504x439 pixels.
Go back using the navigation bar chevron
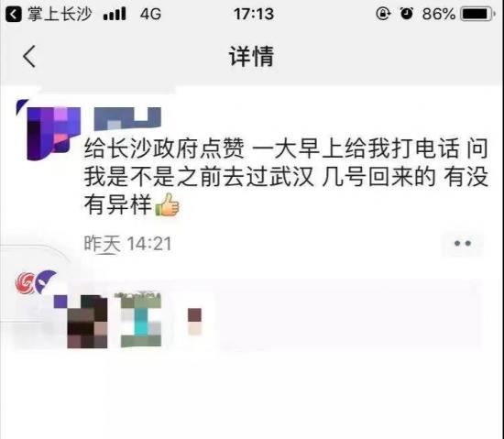click(29, 56)
